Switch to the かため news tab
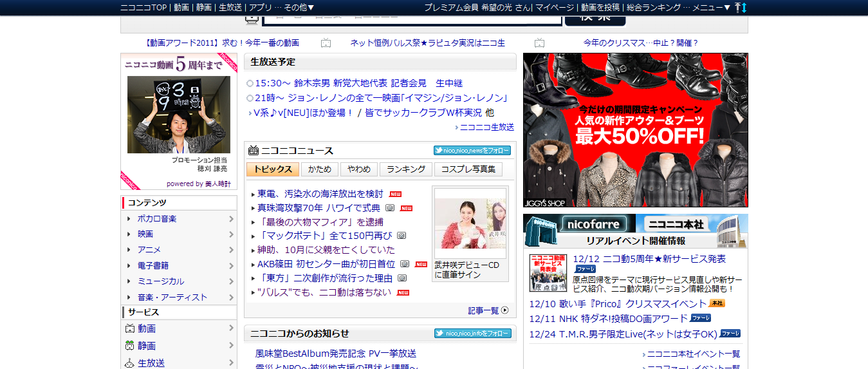The width and height of the screenshot is (868, 369). point(320,169)
